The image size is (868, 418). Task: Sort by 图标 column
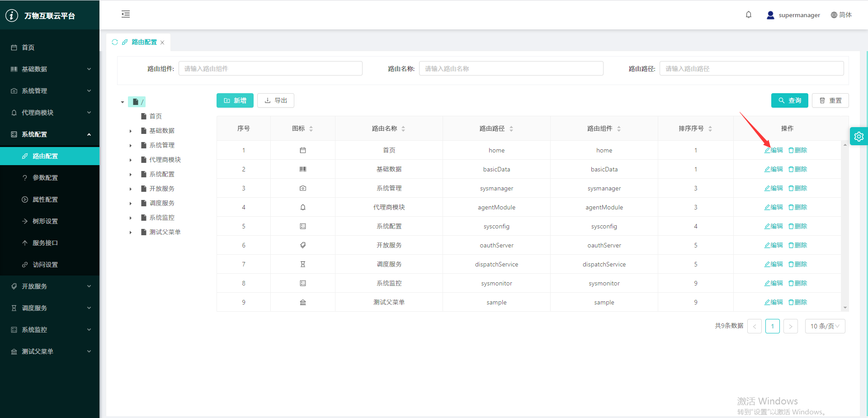pos(311,129)
